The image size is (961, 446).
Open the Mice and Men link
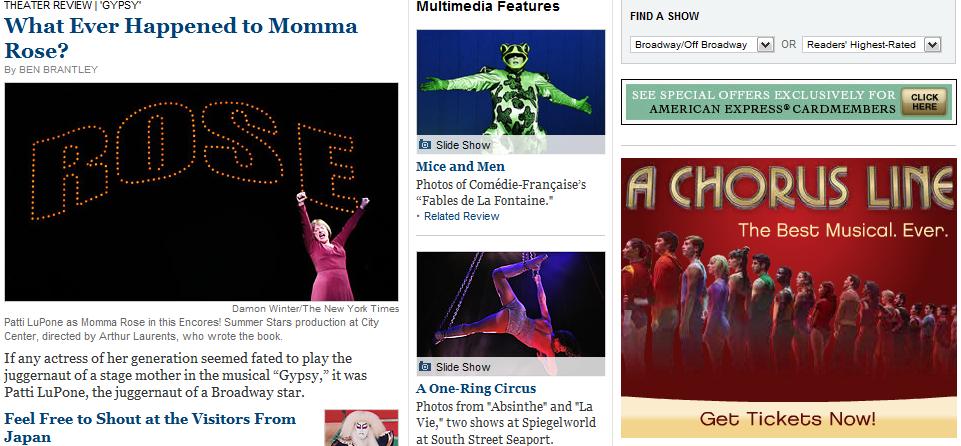pos(460,167)
